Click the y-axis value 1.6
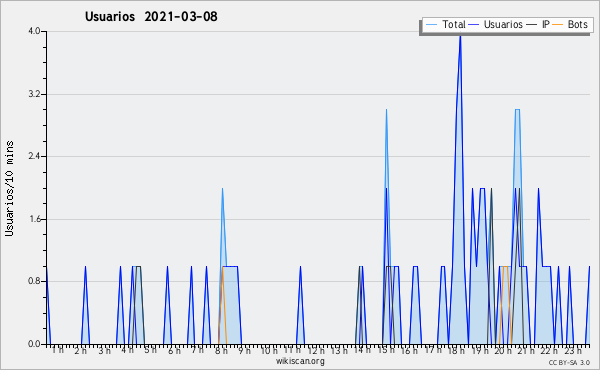The image size is (600, 370). pos(34,219)
